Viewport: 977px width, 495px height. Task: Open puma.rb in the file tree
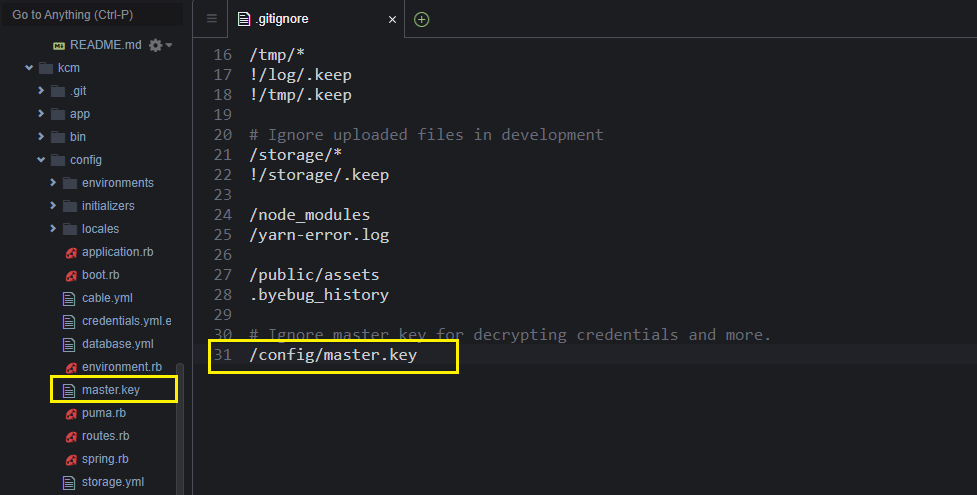[103, 413]
